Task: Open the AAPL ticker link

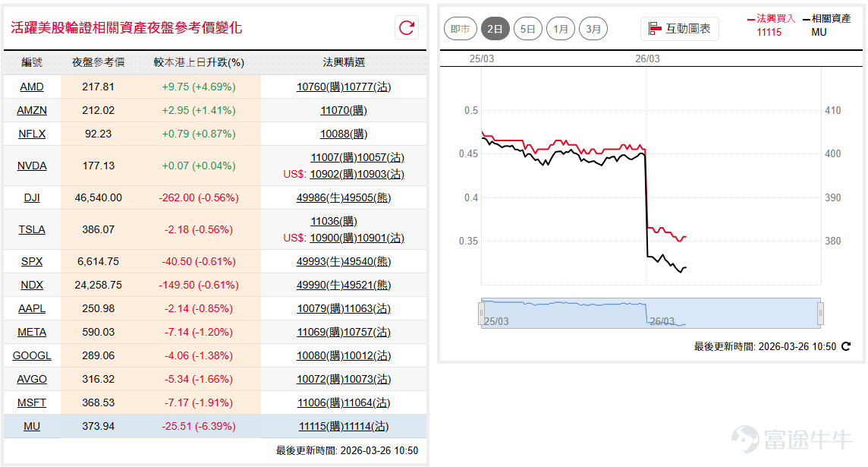Action: 32,308
